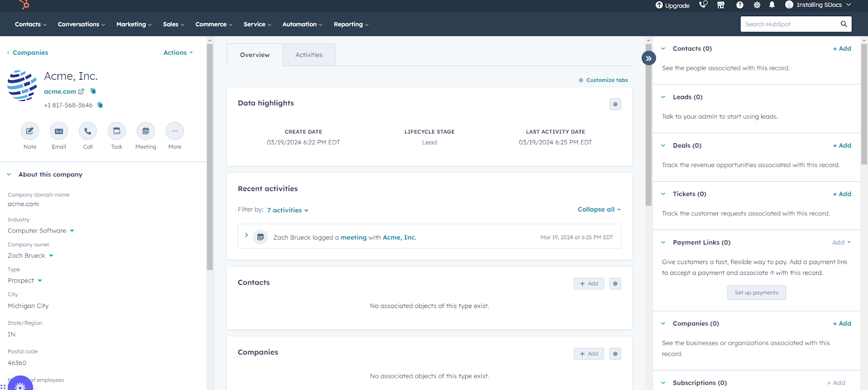Expand the logged meeting activity row
868x390 pixels.
[x=246, y=235]
